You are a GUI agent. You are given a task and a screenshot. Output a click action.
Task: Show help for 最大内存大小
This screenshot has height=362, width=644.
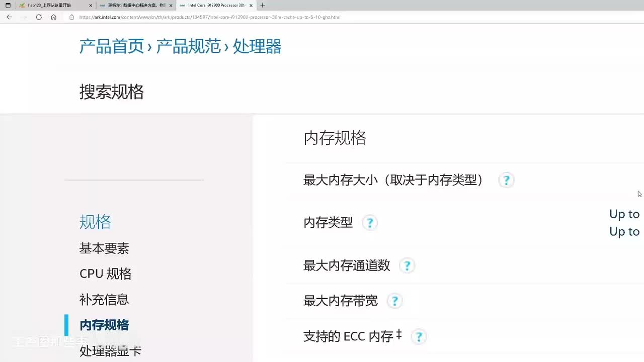pyautogui.click(x=506, y=180)
